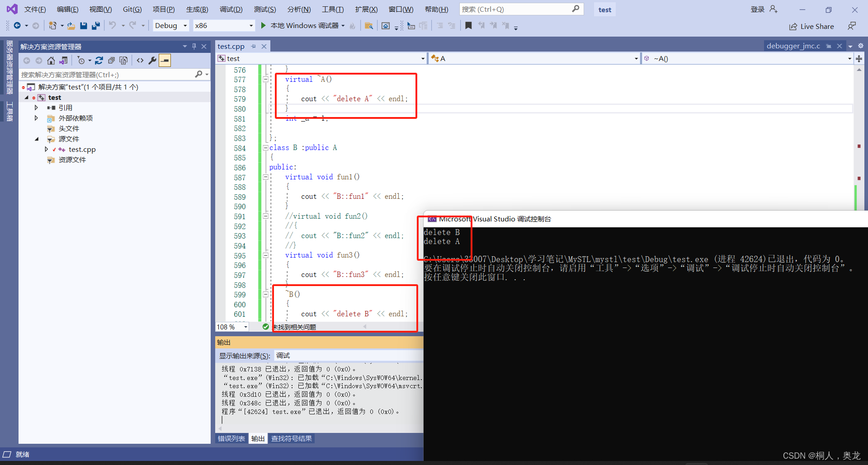Click the pin icon on test.cpp tab
The image size is (868, 465).
[254, 47]
